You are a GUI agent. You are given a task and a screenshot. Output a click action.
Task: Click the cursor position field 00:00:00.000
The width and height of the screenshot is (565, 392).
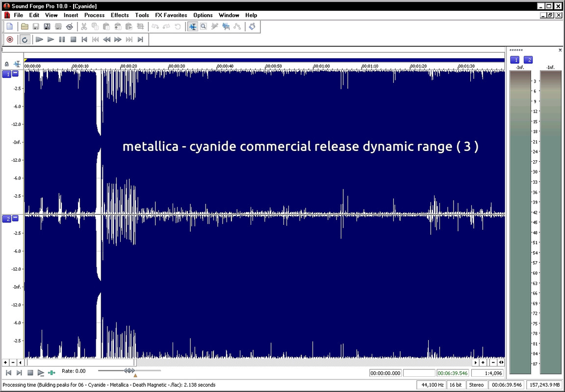(385, 373)
